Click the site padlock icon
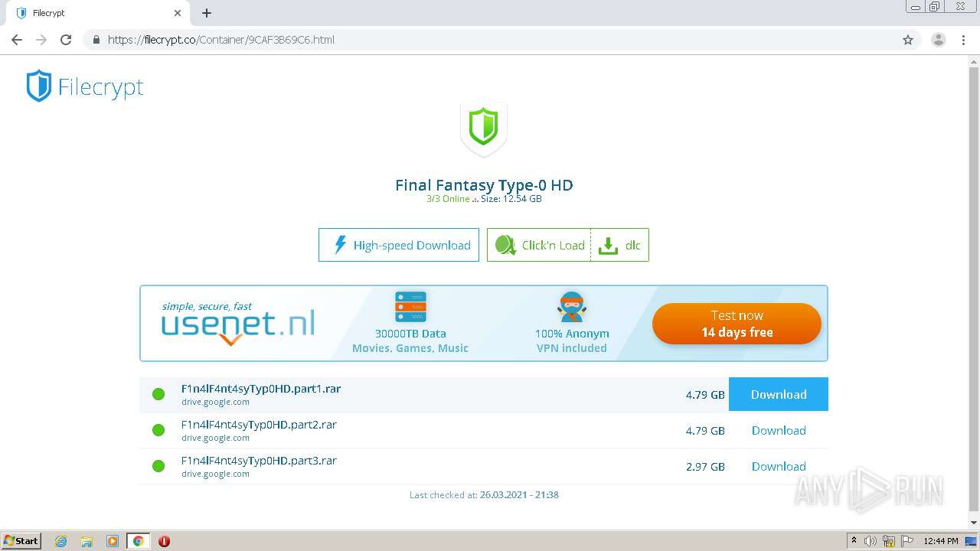Viewport: 980px width, 551px height. tap(96, 40)
